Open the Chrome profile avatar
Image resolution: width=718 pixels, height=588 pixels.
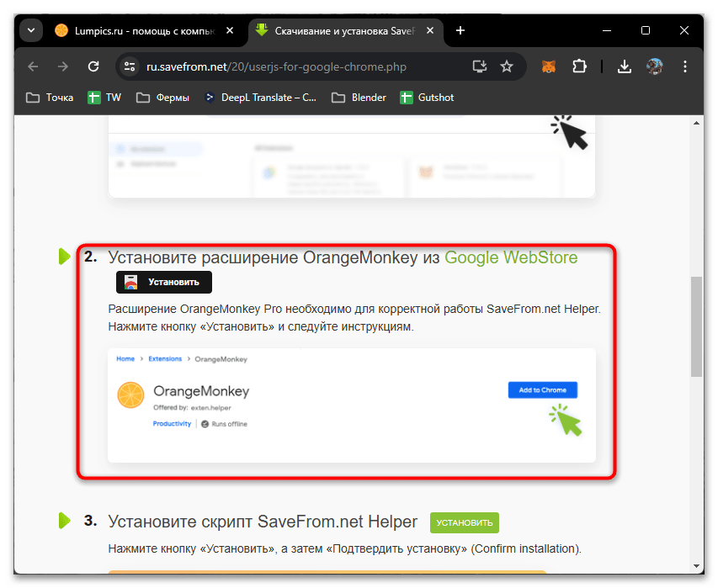655,66
